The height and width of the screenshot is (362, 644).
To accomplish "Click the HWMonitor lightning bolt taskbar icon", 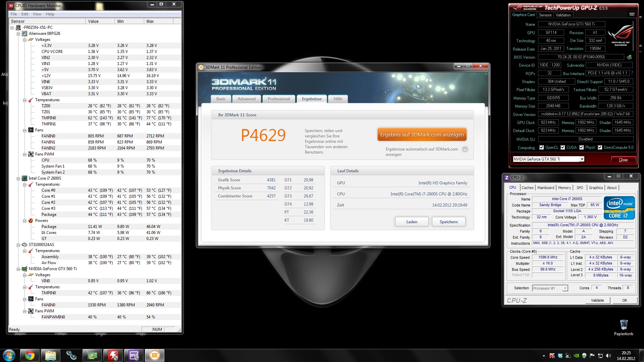I will 113,355.
